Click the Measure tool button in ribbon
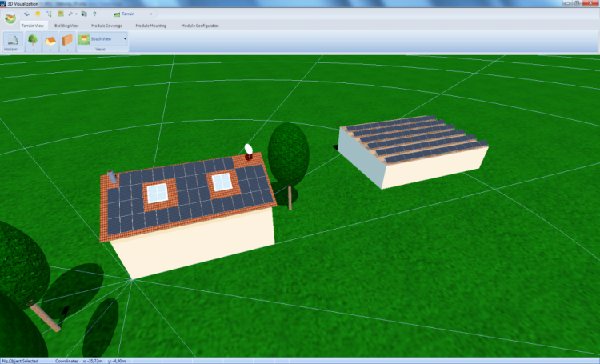Image resolution: width=600 pixels, height=364 pixels. pyautogui.click(x=12, y=41)
